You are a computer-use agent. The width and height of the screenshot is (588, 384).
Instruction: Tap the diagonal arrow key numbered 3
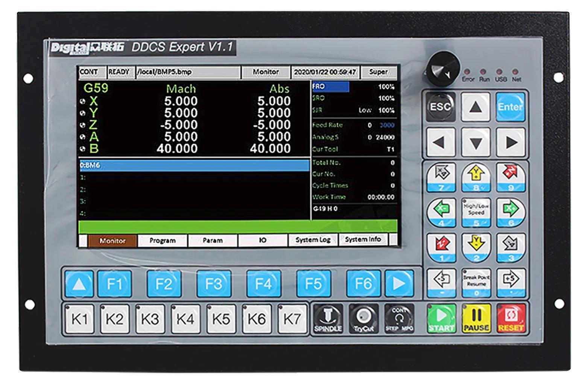pos(511,248)
